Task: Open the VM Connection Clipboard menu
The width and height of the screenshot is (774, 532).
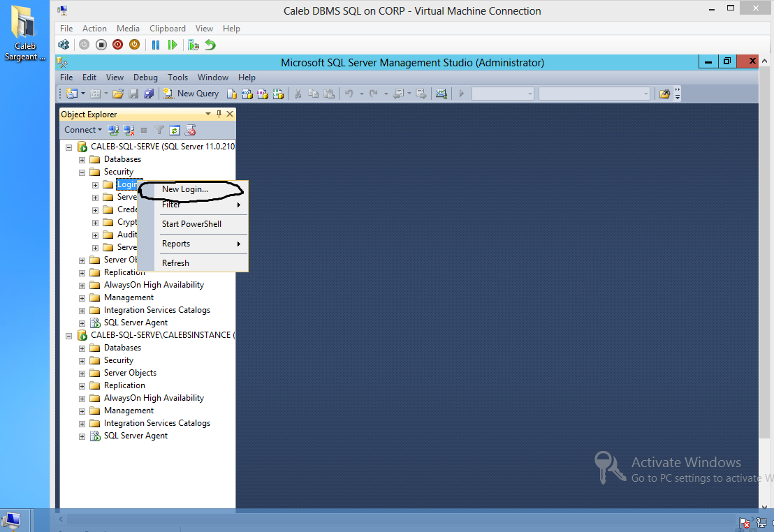Action: (168, 29)
